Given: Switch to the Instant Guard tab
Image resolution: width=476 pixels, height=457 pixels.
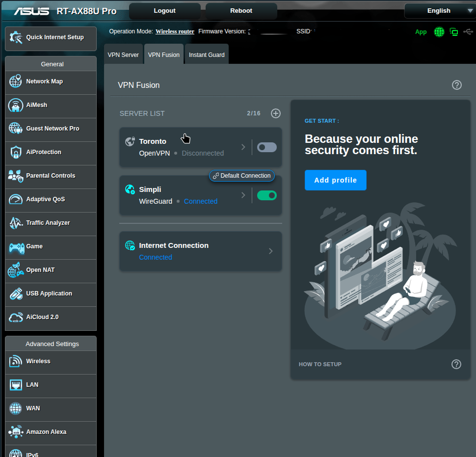Looking at the screenshot, I should click(x=207, y=54).
